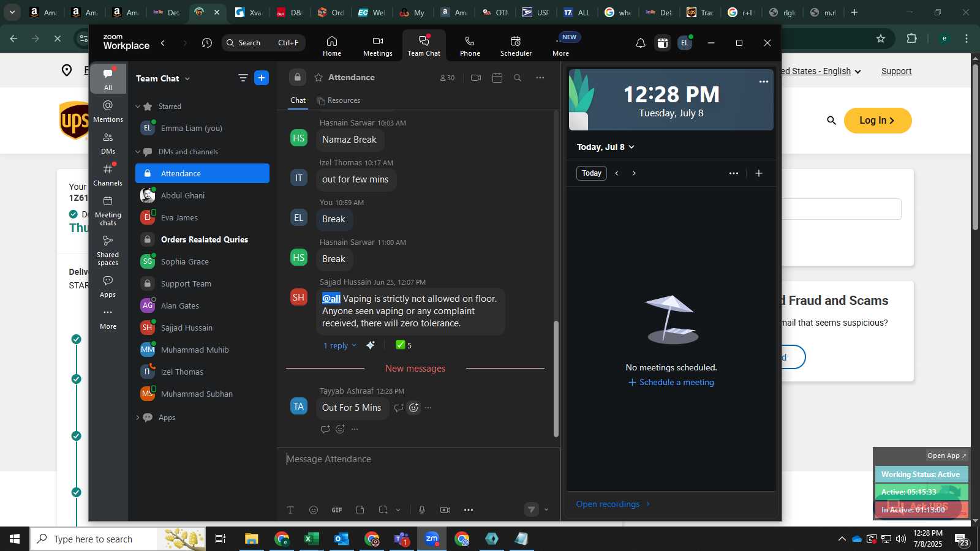Open Excel from the taskbar
The width and height of the screenshot is (980, 551).
coord(312,539)
